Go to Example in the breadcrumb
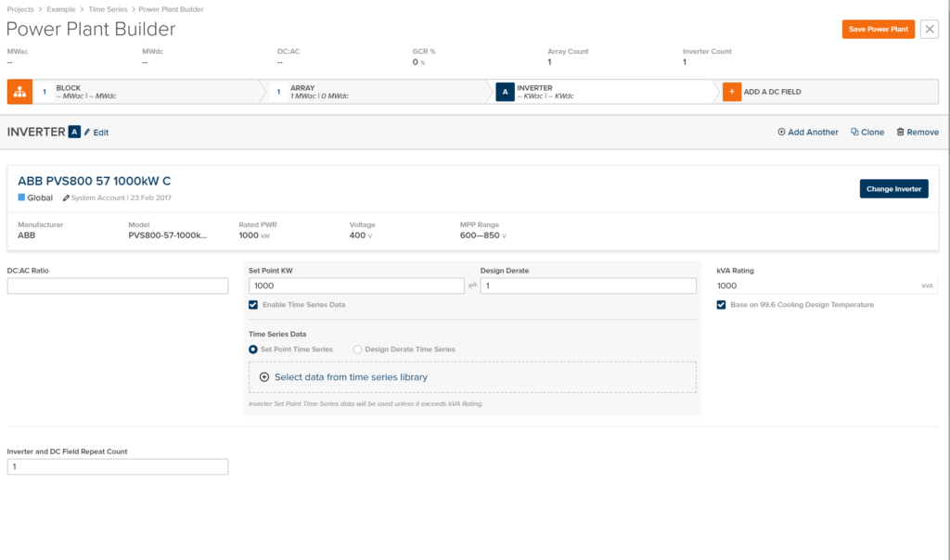Image resolution: width=950 pixels, height=560 pixels. coord(61,9)
